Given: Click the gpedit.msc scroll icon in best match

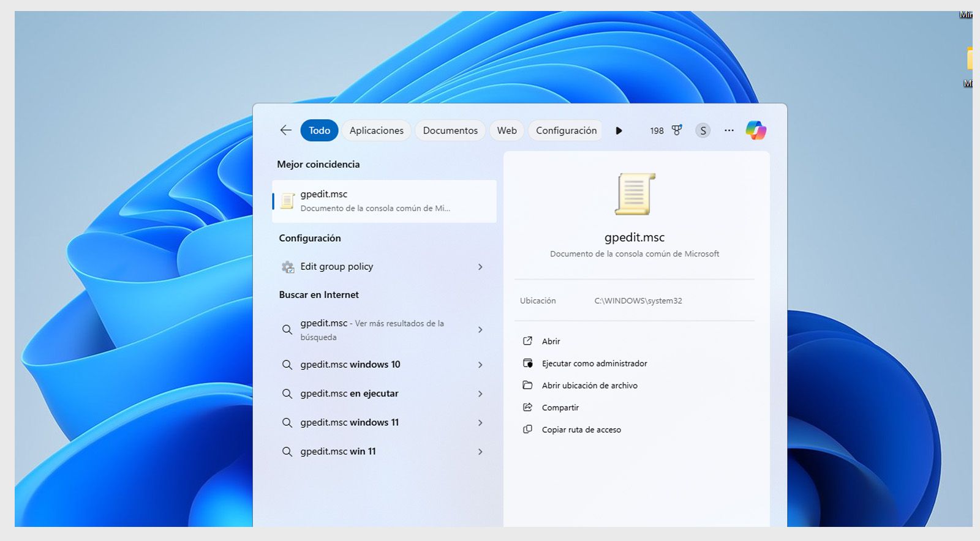Looking at the screenshot, I should (x=287, y=201).
